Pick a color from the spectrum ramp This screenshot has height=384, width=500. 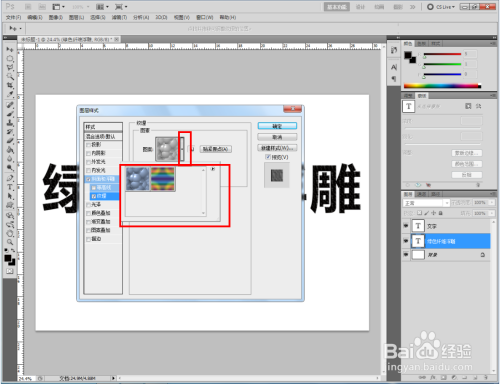point(442,86)
